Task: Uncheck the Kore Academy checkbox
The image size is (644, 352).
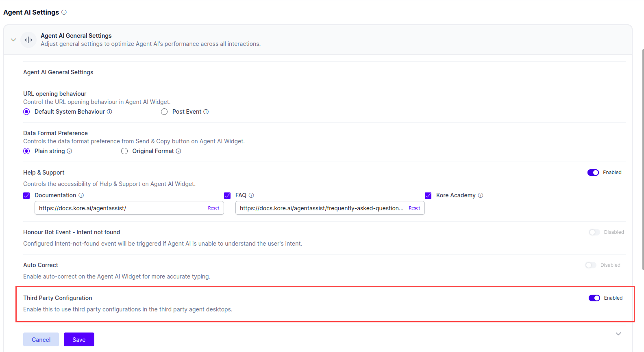Action: click(x=428, y=196)
